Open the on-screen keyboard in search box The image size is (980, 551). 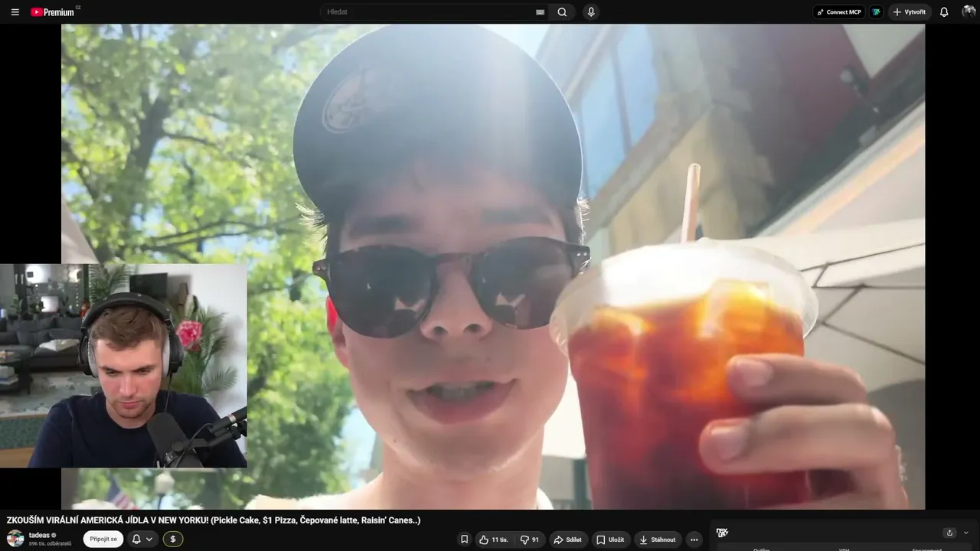[540, 12]
